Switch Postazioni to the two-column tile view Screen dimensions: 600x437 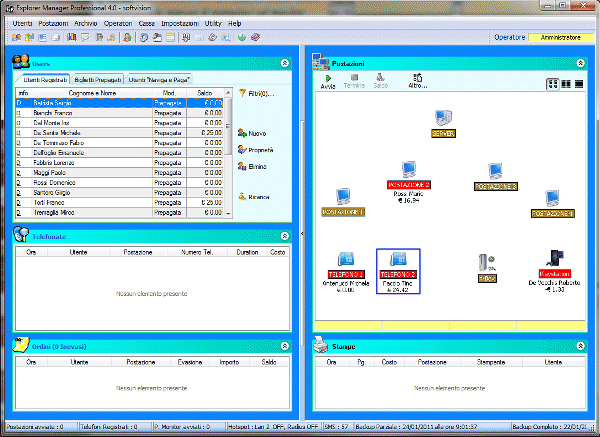566,84
